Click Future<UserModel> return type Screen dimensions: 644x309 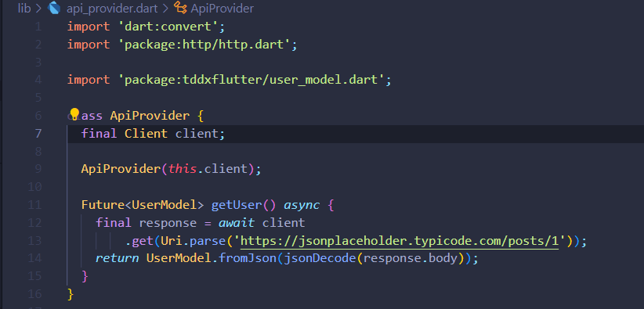point(143,205)
